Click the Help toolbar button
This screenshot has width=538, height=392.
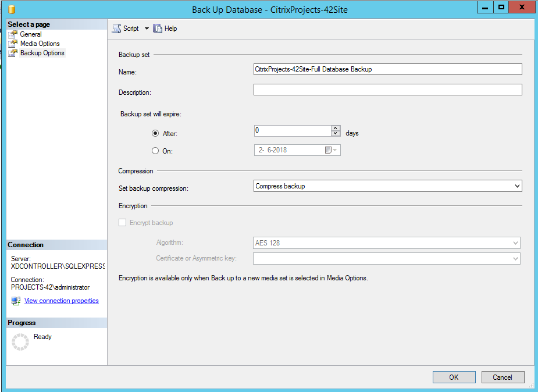pos(165,28)
